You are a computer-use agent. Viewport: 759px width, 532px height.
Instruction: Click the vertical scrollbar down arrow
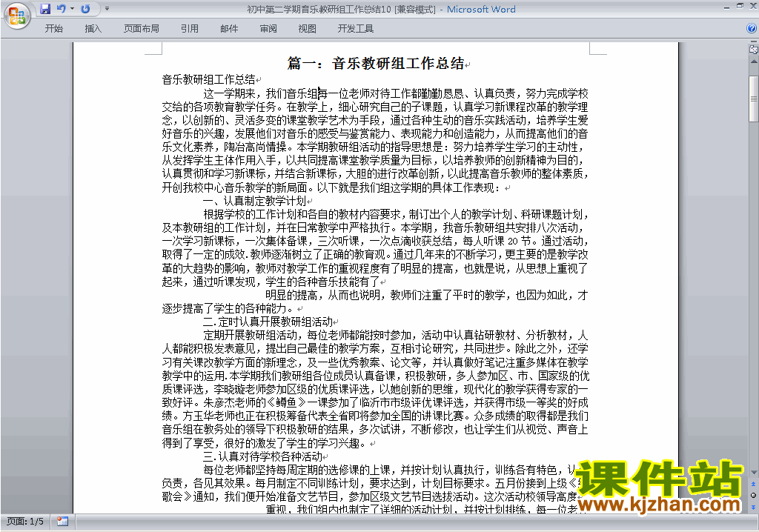tap(754, 473)
